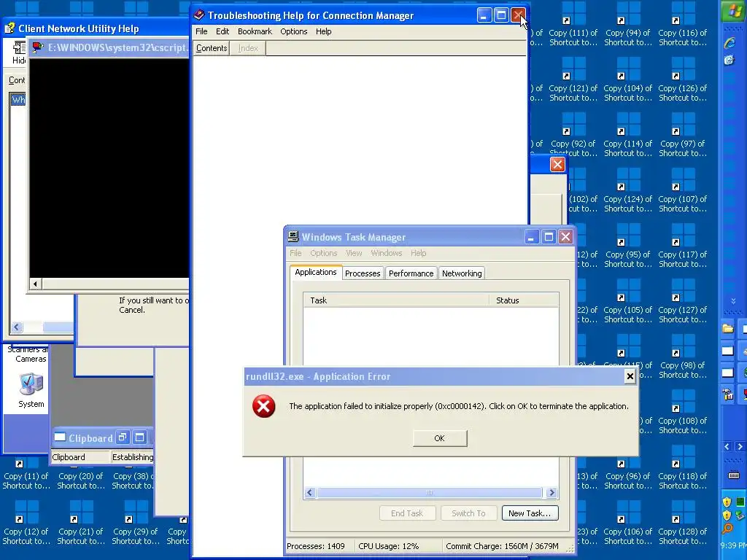Click Status column header in Task Manager
Screen dimensions: 747x560
524,300
